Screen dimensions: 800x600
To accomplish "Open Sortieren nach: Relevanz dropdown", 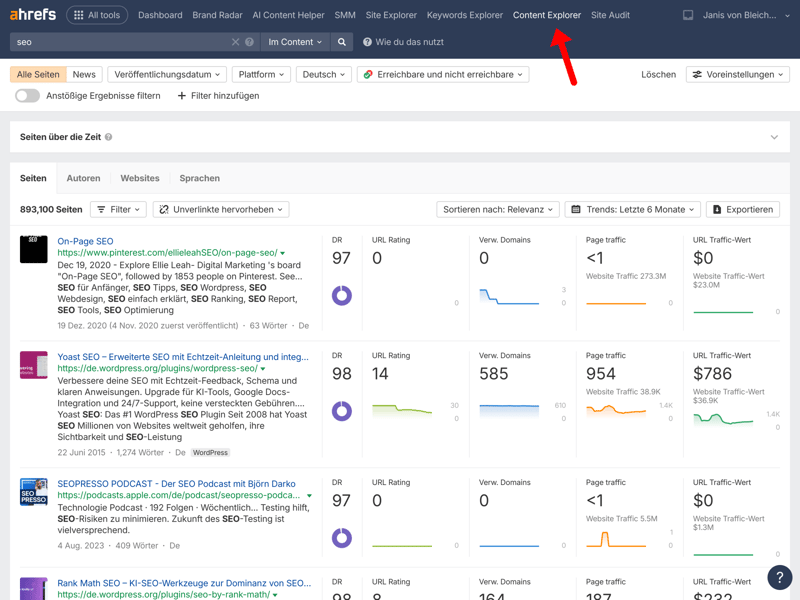I will click(x=497, y=209).
